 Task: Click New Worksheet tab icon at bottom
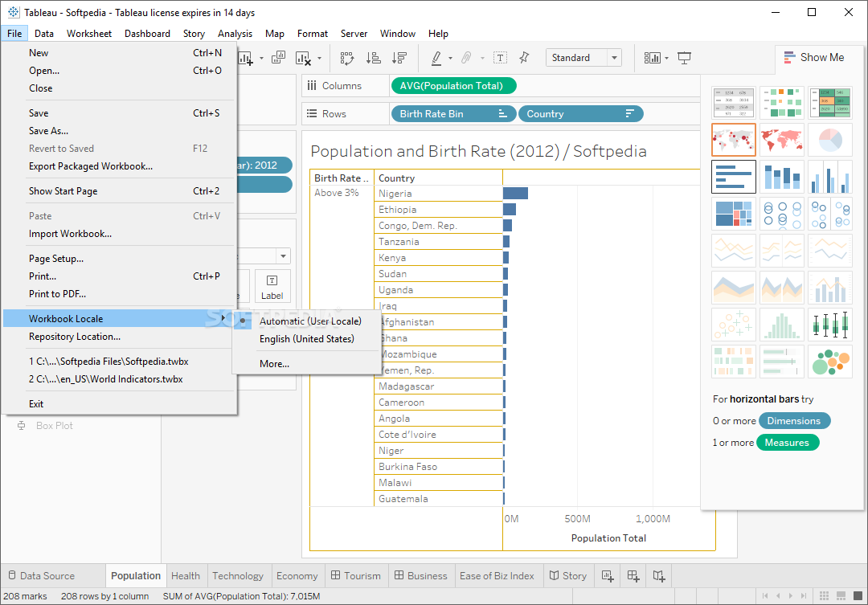[608, 575]
